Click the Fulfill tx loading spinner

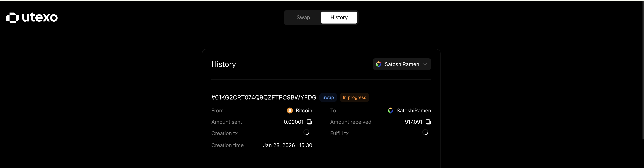(425, 133)
